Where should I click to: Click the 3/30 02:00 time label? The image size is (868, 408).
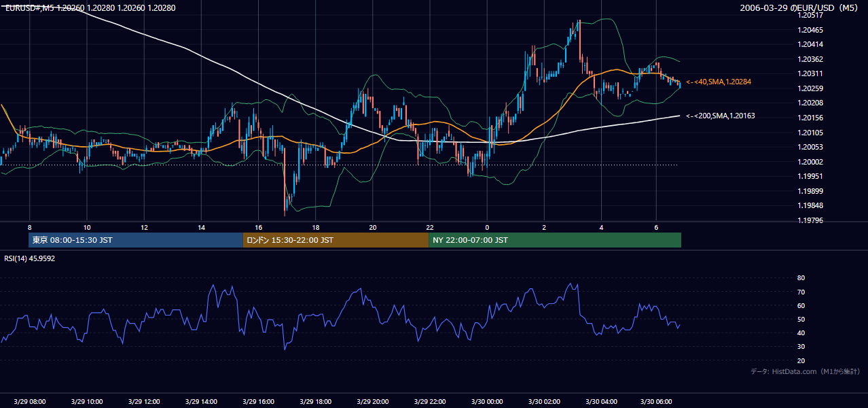point(544,402)
